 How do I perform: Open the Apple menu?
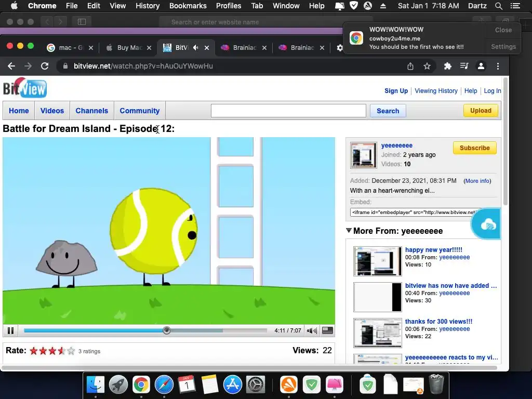14,6
